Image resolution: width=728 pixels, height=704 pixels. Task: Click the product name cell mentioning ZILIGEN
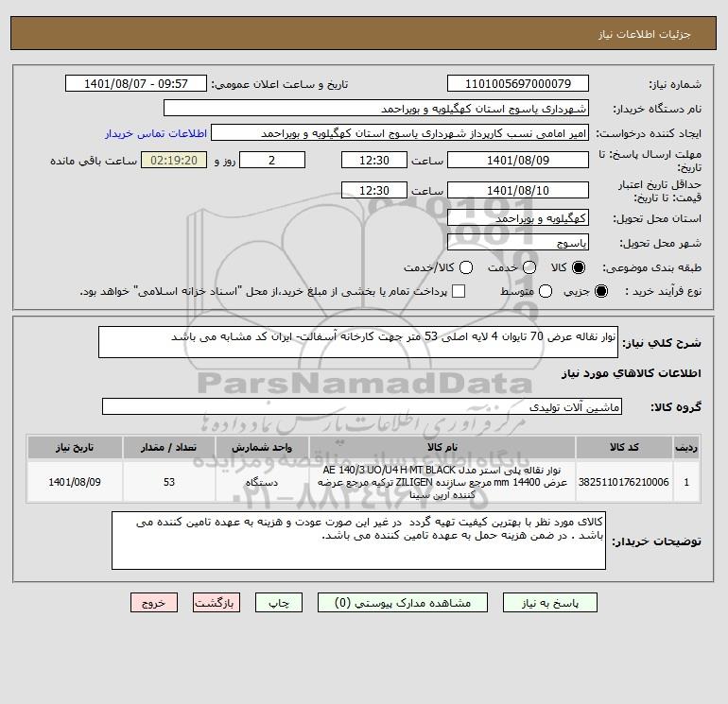(442, 482)
